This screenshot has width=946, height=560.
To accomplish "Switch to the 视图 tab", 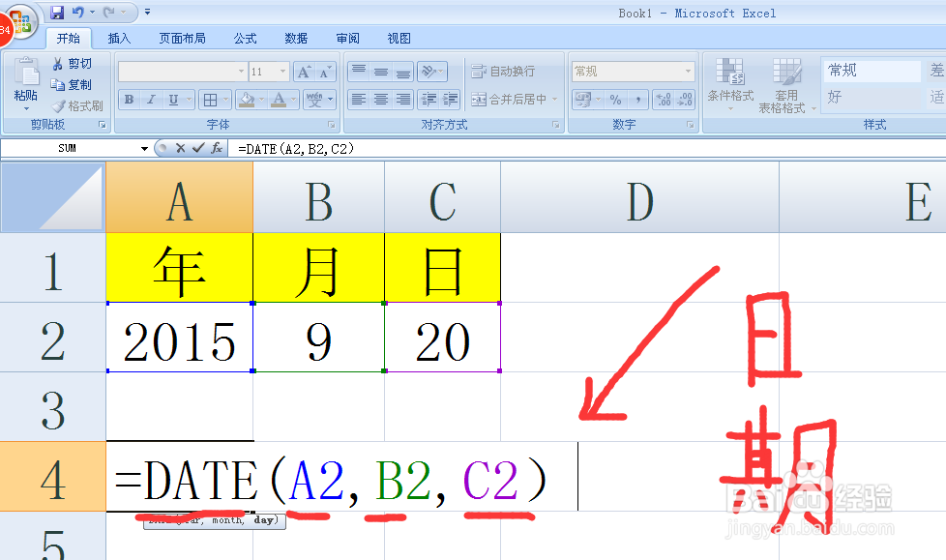I will point(399,39).
